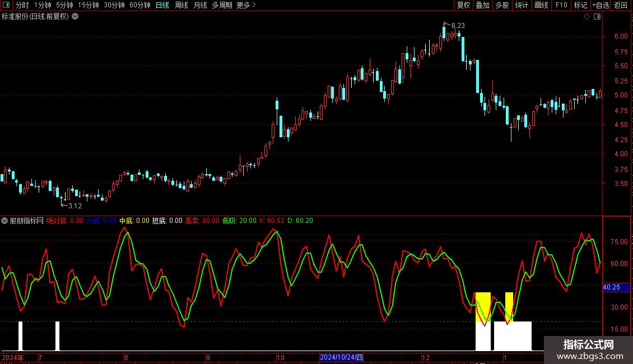The width and height of the screenshot is (633, 364).
Task: Click the 标记 mark button
Action: click(580, 5)
